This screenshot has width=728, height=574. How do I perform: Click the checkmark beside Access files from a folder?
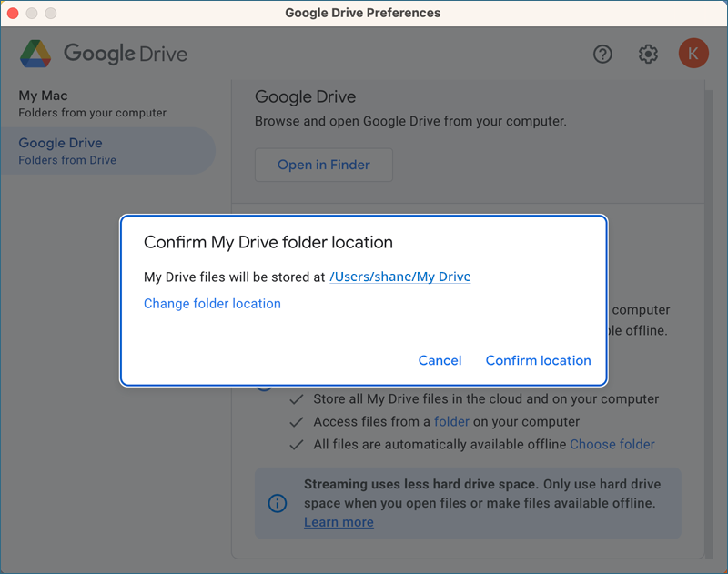(x=297, y=422)
